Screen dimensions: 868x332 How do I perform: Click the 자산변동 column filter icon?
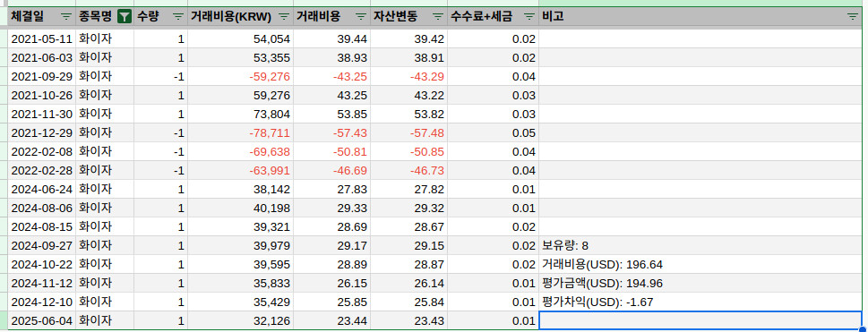click(x=438, y=17)
